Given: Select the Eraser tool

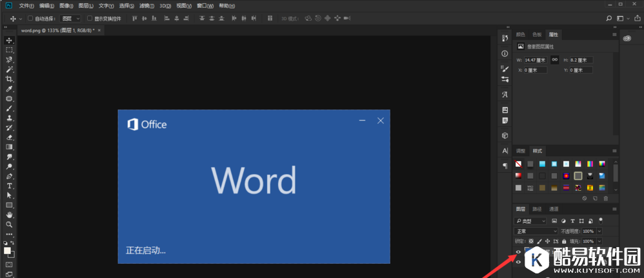Looking at the screenshot, I should click(9, 137).
